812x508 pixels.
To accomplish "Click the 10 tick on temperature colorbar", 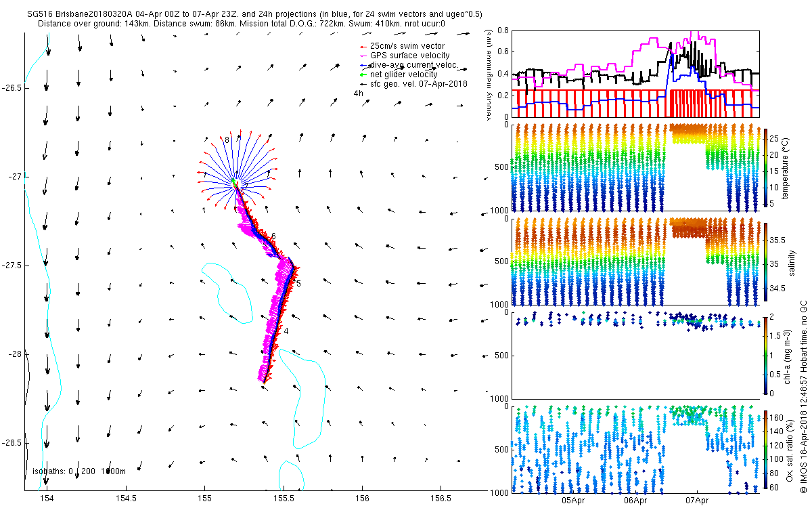I will point(775,186).
